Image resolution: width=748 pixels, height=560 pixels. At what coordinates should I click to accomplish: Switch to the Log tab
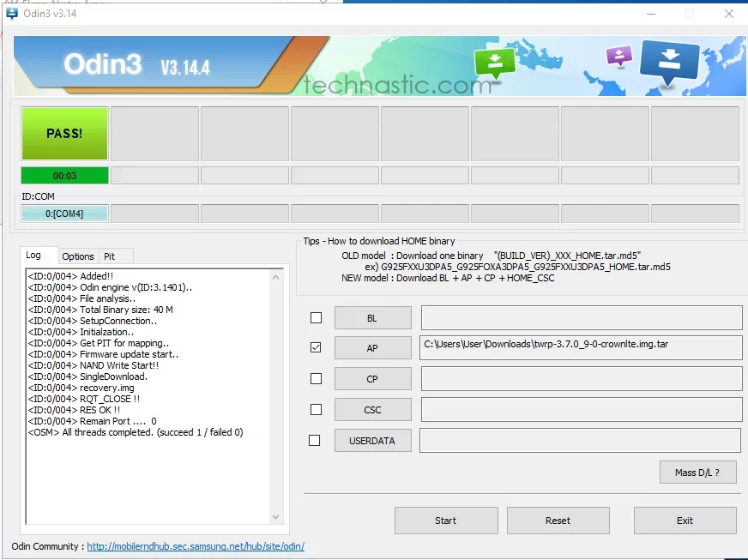[x=39, y=256]
